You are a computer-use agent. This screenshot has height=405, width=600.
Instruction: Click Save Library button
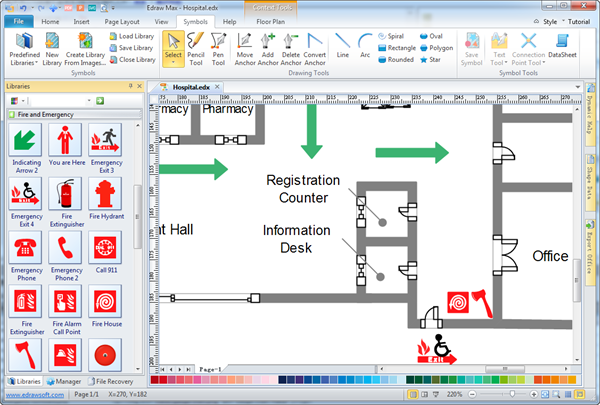click(x=131, y=48)
